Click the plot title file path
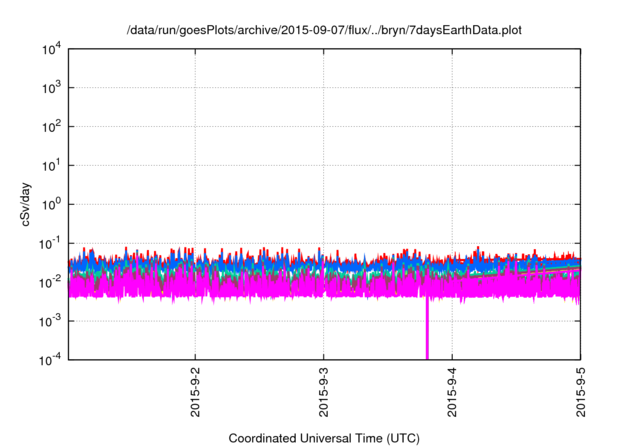 click(x=324, y=30)
